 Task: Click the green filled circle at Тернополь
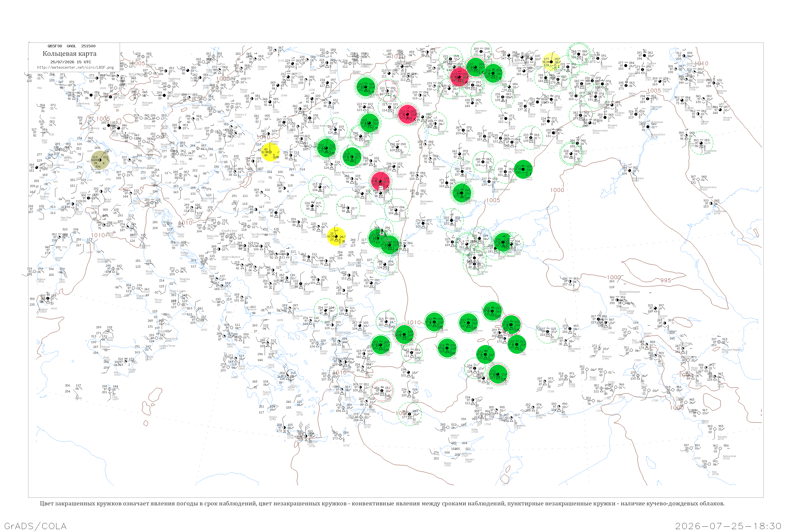click(x=352, y=156)
